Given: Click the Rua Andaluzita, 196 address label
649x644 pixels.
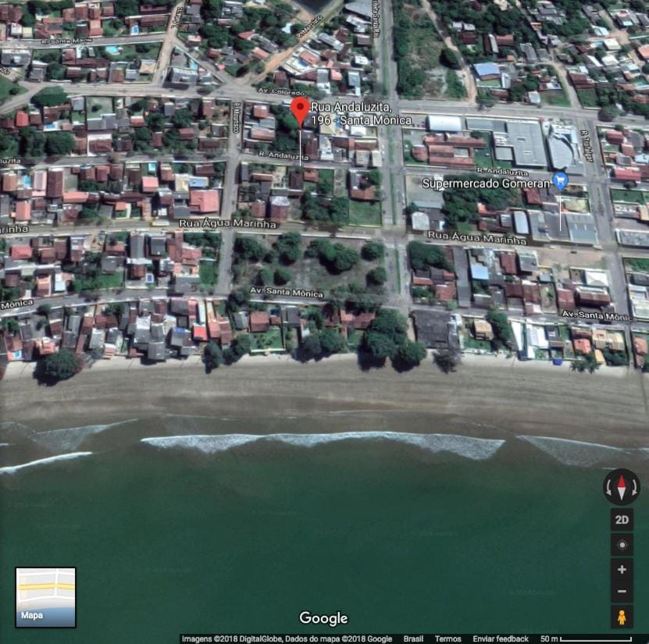Looking at the screenshot, I should [x=361, y=114].
